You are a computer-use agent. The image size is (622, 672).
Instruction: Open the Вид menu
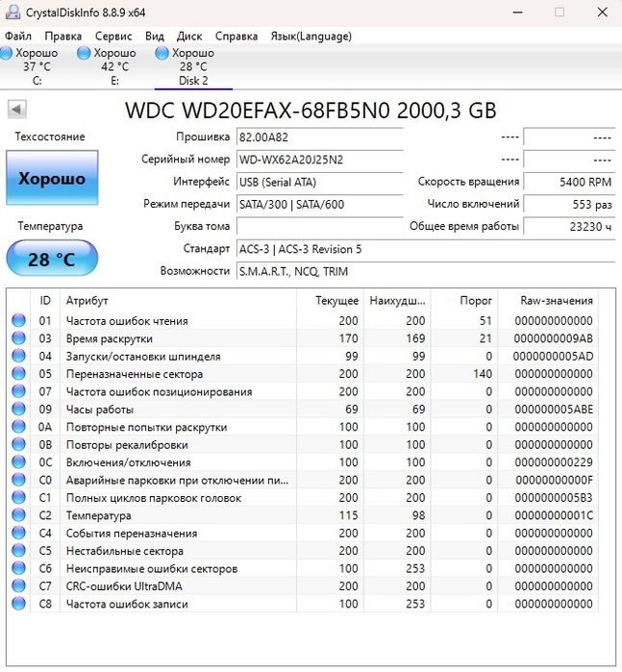tap(155, 36)
